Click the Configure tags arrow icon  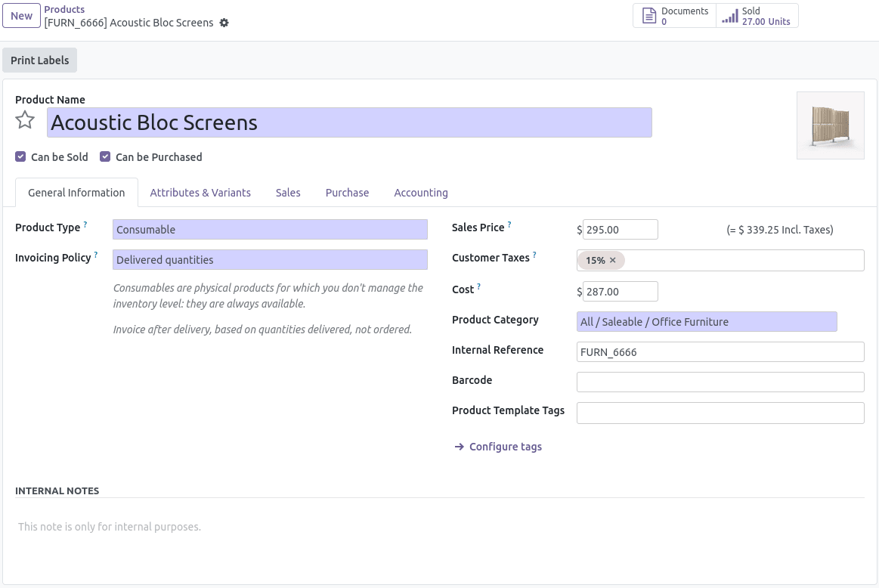click(459, 447)
